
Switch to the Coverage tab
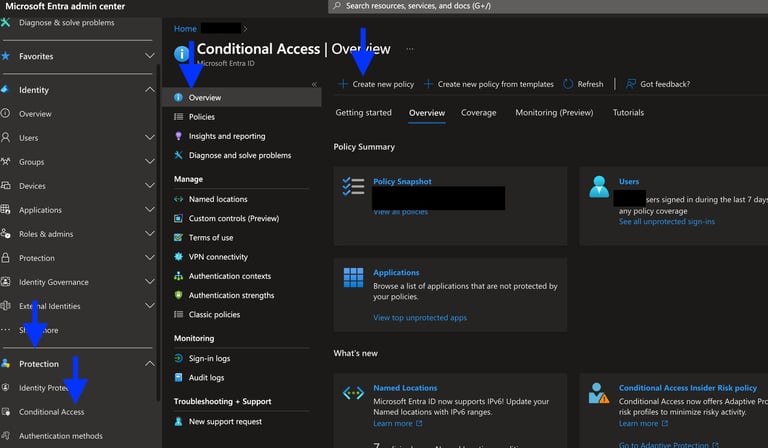click(479, 113)
